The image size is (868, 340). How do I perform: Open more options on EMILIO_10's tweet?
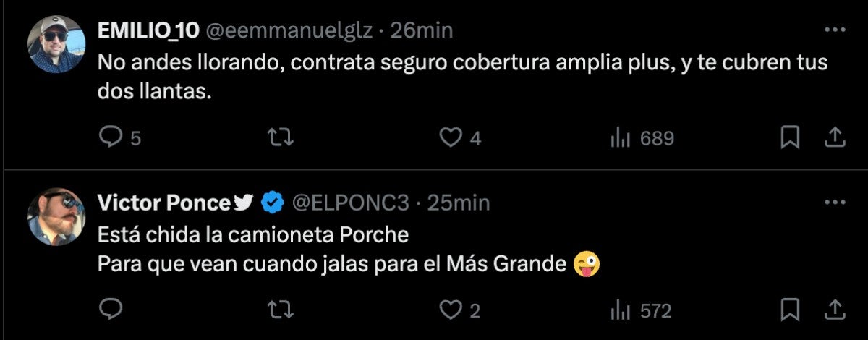point(835,30)
